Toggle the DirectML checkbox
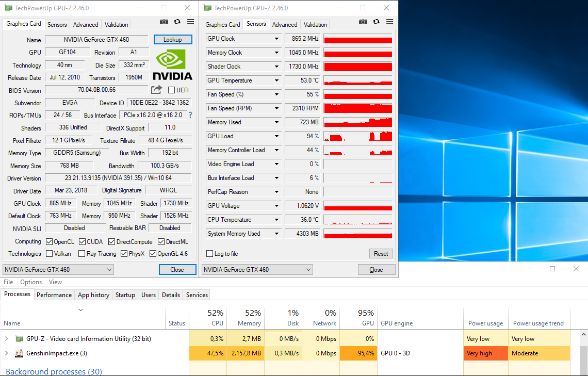The height and width of the screenshot is (376, 588). (x=161, y=242)
